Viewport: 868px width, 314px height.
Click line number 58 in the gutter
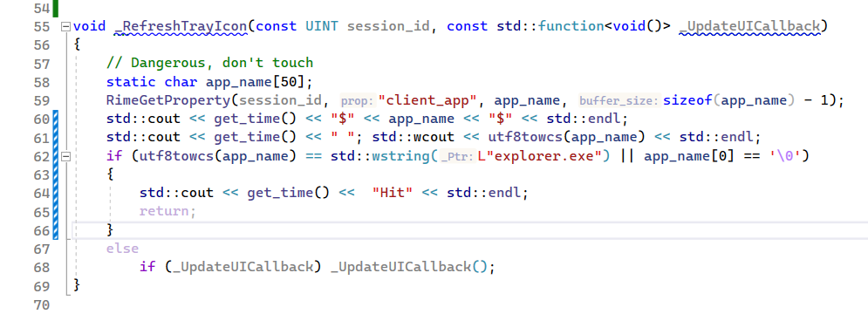(42, 82)
